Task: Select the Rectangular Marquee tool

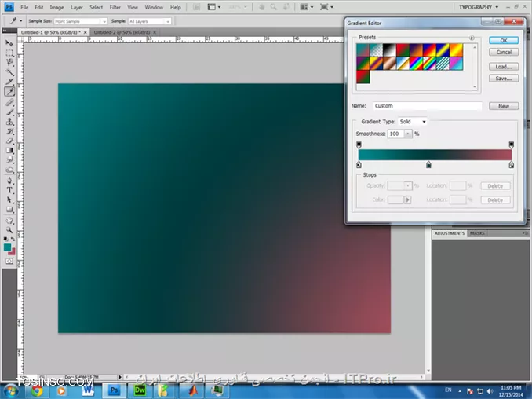Action: point(9,53)
